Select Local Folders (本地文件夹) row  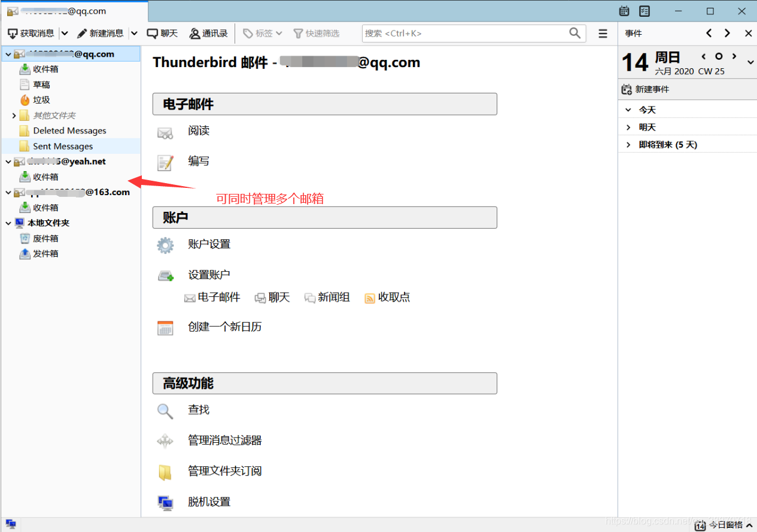tap(71, 223)
